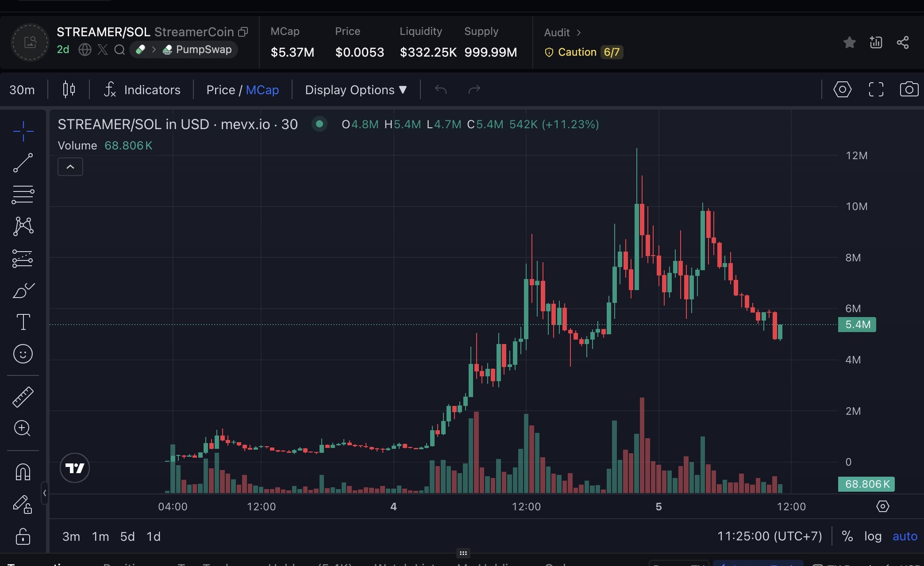The image size is (924, 566).
Task: Select the pattern drawing tool
Action: (x=23, y=226)
